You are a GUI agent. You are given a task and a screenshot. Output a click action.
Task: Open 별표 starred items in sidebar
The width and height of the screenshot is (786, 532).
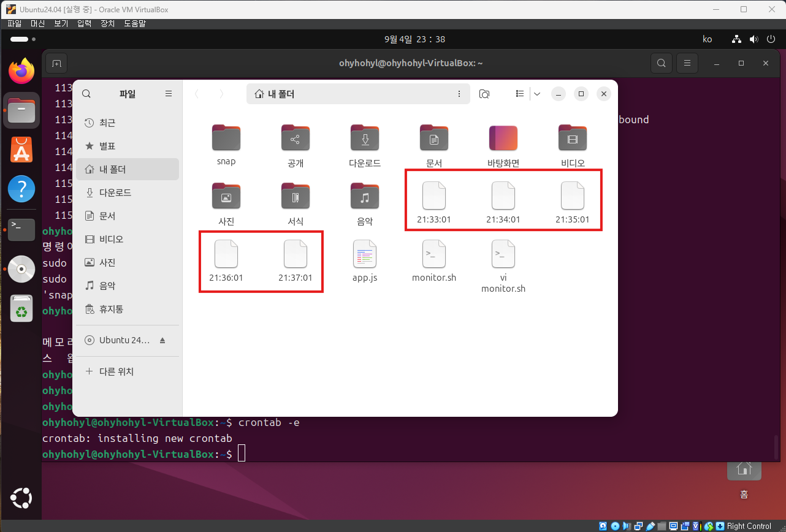click(x=128, y=146)
